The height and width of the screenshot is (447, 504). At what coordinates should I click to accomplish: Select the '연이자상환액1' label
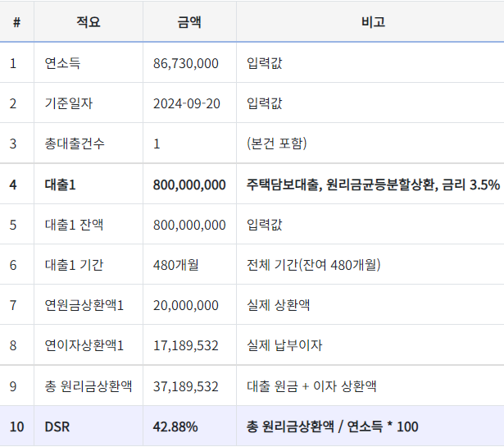84,345
